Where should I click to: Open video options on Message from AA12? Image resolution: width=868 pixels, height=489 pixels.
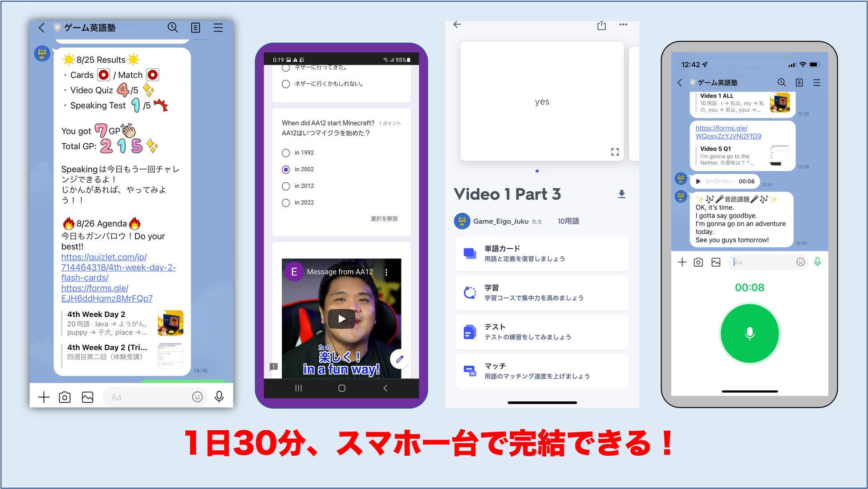click(386, 272)
